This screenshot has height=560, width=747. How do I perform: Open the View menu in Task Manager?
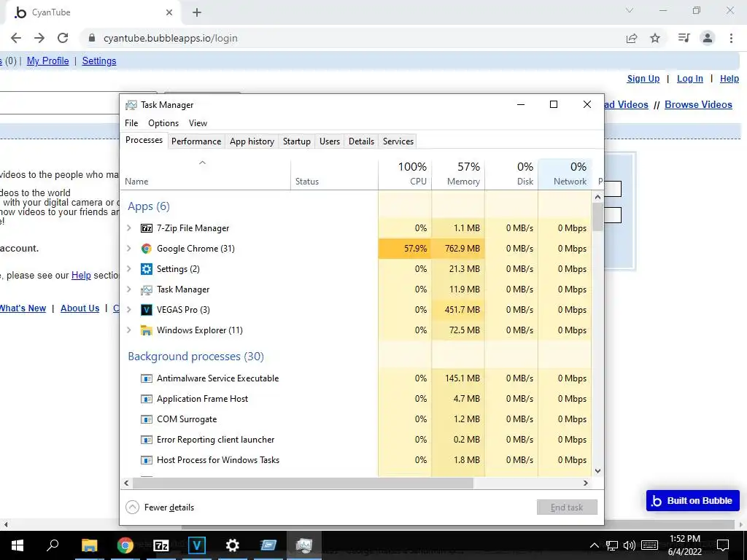(198, 122)
